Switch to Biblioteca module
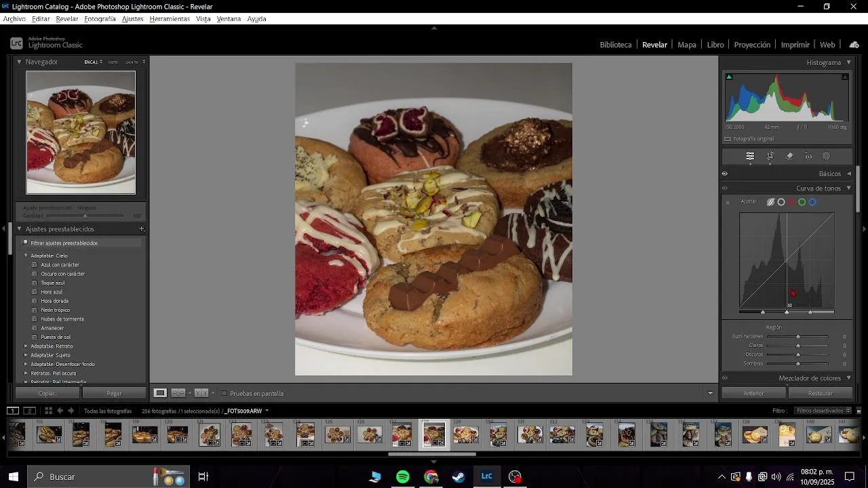Image resolution: width=868 pixels, height=488 pixels. (616, 45)
